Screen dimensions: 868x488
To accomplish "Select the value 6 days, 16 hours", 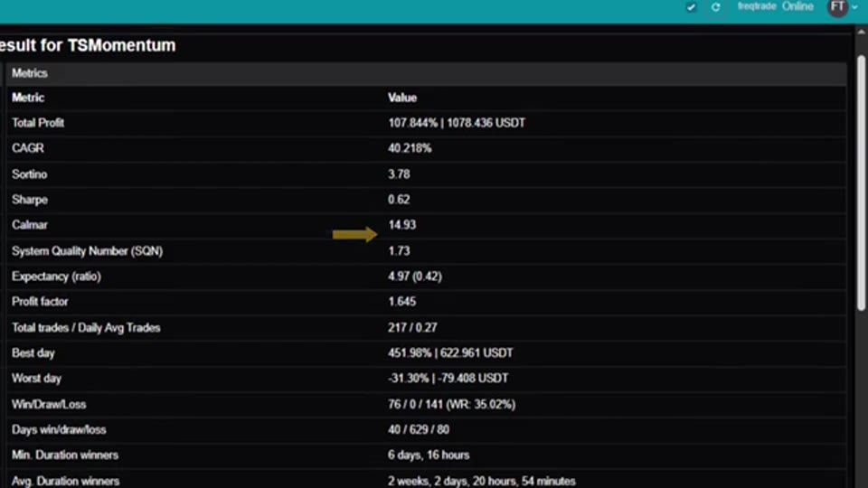I will (x=429, y=455).
